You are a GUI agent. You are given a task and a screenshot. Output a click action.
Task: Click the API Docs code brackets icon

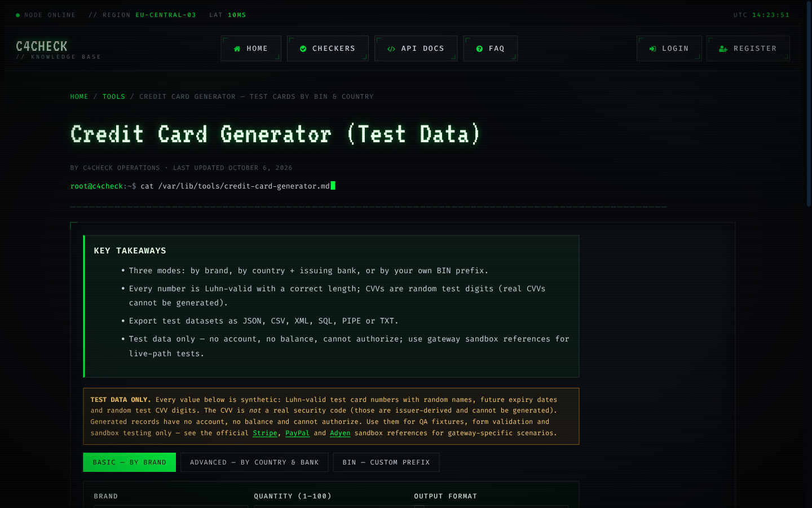click(391, 49)
